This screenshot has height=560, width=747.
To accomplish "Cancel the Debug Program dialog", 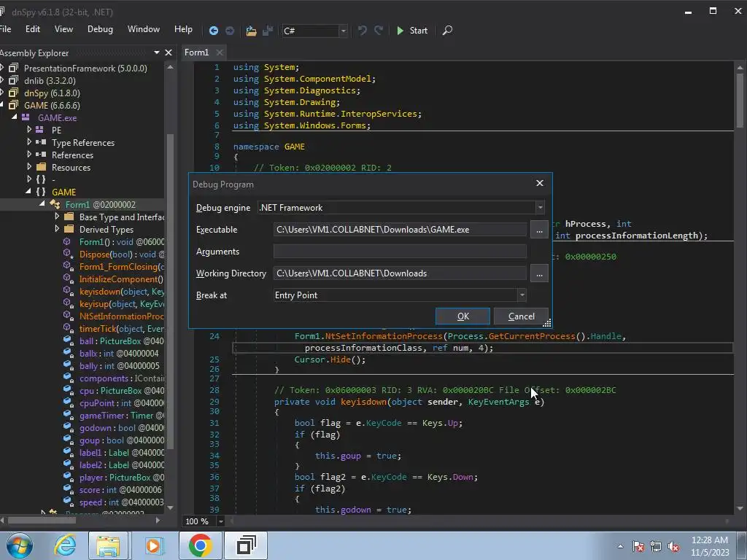I will pos(521,316).
